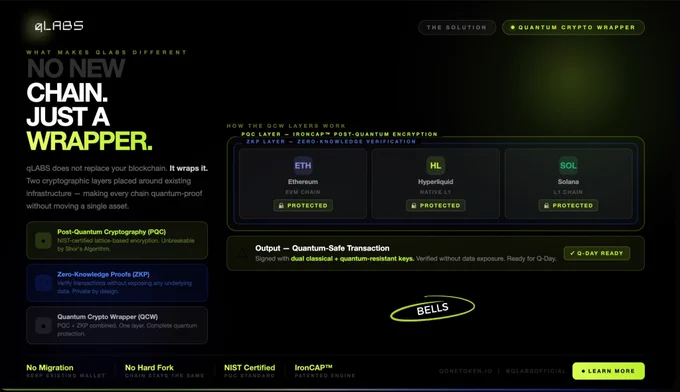Click the Hyperliquid chain name
Viewport: 680px width, 392px height.
pos(435,182)
